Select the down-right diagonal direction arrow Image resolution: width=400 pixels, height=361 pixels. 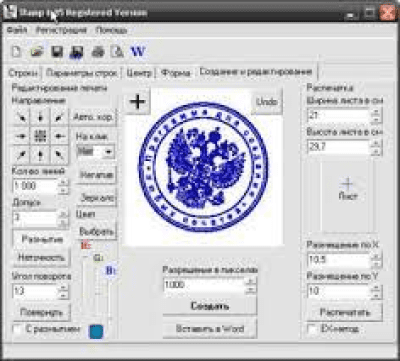tap(21, 117)
